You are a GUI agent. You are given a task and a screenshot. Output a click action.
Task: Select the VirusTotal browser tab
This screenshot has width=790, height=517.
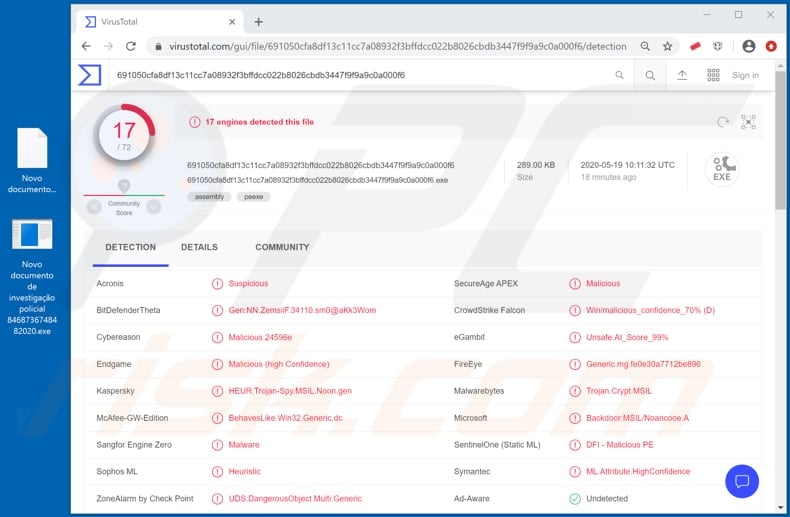(x=159, y=22)
